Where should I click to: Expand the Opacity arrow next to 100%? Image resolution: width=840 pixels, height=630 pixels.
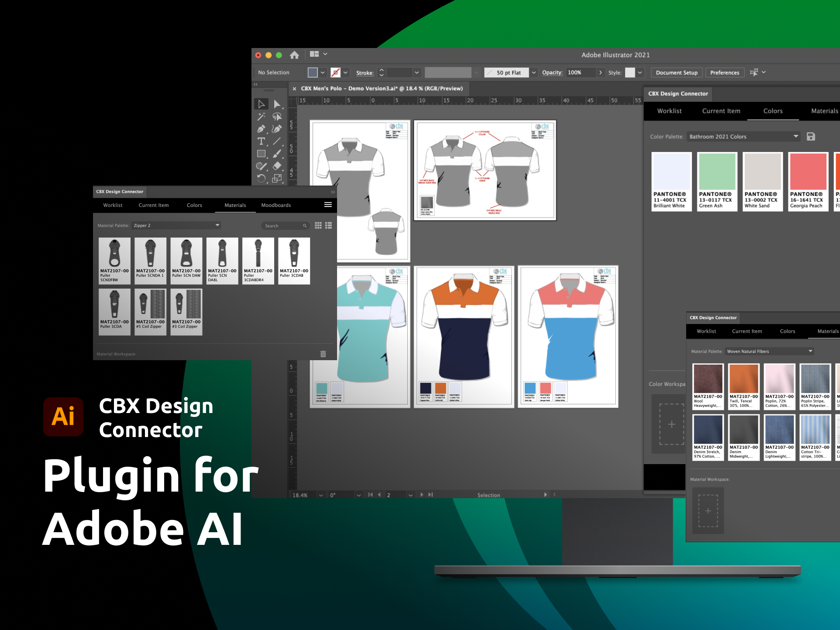(x=600, y=72)
